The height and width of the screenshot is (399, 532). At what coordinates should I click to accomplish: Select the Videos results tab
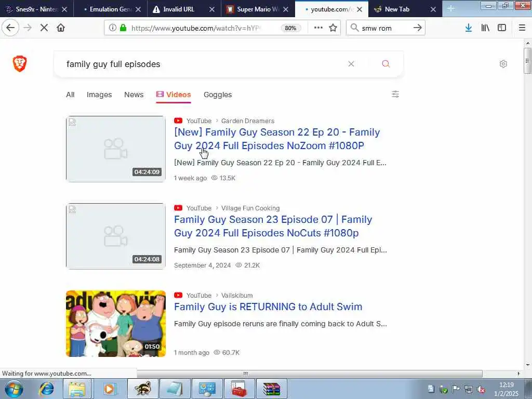pyautogui.click(x=174, y=95)
